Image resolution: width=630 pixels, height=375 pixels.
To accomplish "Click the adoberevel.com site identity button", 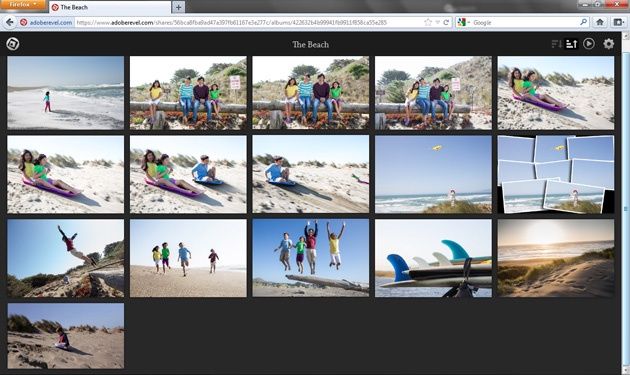I will click(x=46, y=23).
